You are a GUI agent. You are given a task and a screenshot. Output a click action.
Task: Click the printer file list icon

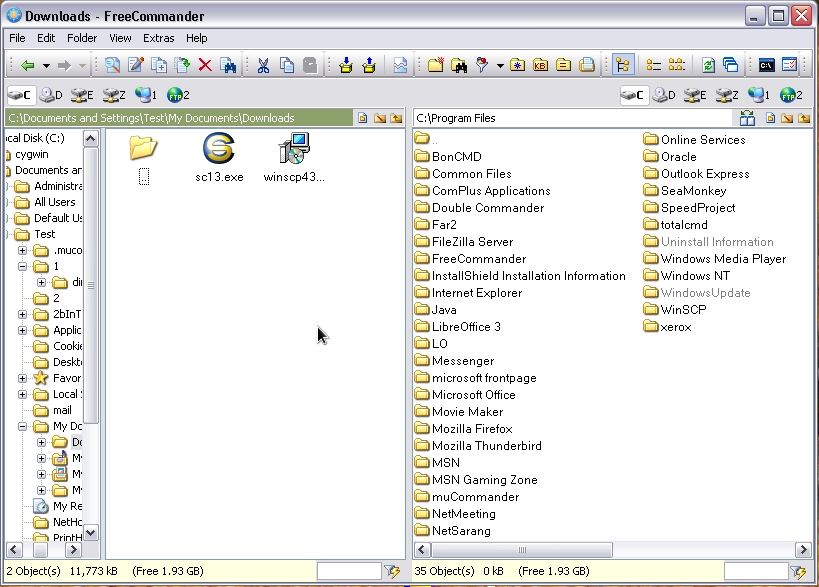tap(587, 65)
